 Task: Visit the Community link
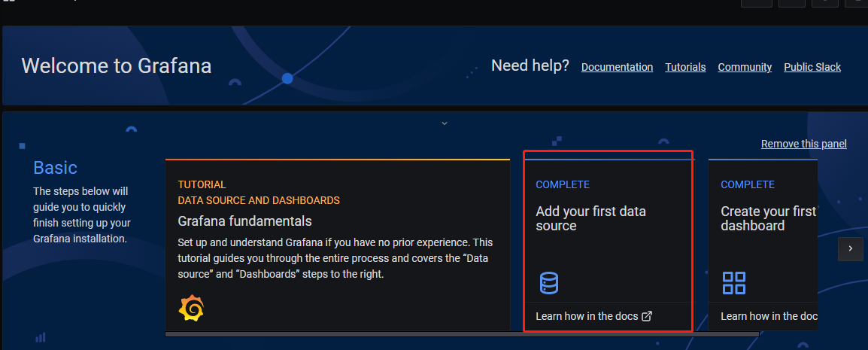point(745,67)
